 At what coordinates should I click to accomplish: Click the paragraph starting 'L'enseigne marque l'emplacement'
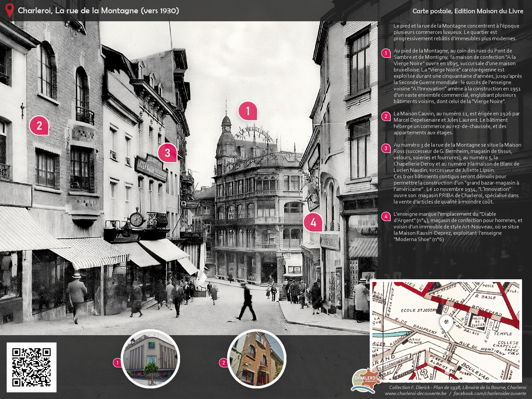458,227
